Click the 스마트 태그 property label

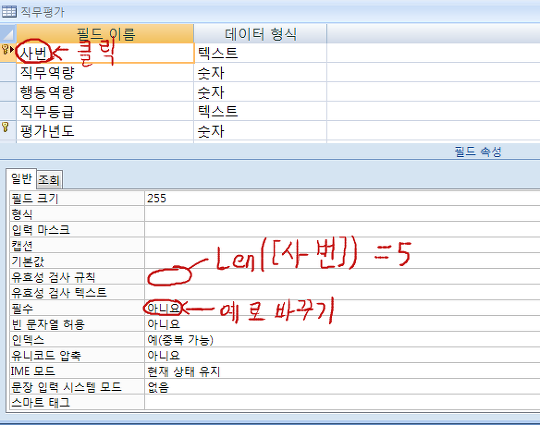coord(77,402)
